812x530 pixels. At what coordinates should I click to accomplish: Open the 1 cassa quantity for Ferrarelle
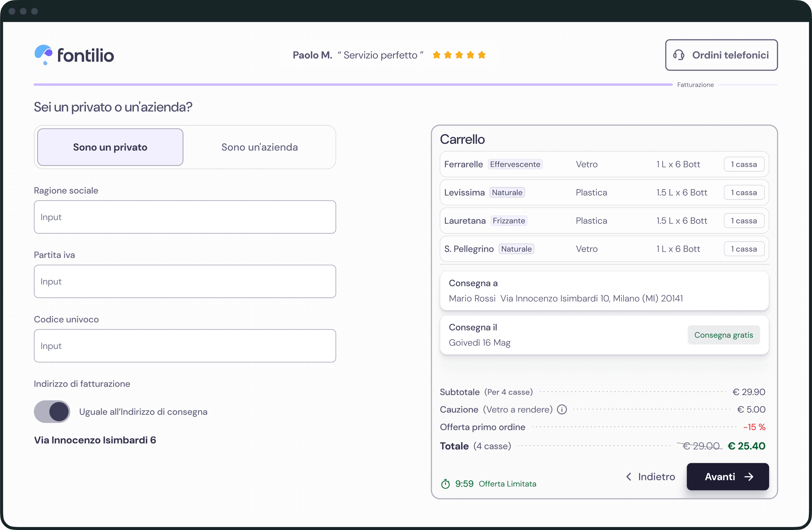[744, 164]
